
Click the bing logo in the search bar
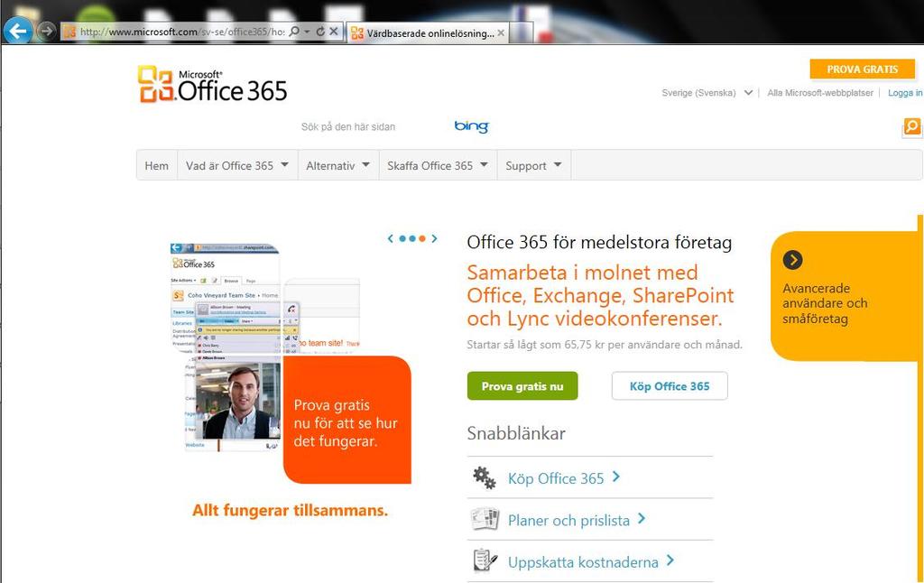point(471,126)
